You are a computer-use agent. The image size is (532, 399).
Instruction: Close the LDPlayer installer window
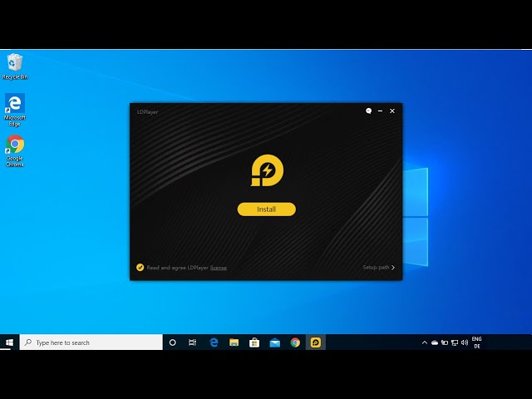click(392, 111)
